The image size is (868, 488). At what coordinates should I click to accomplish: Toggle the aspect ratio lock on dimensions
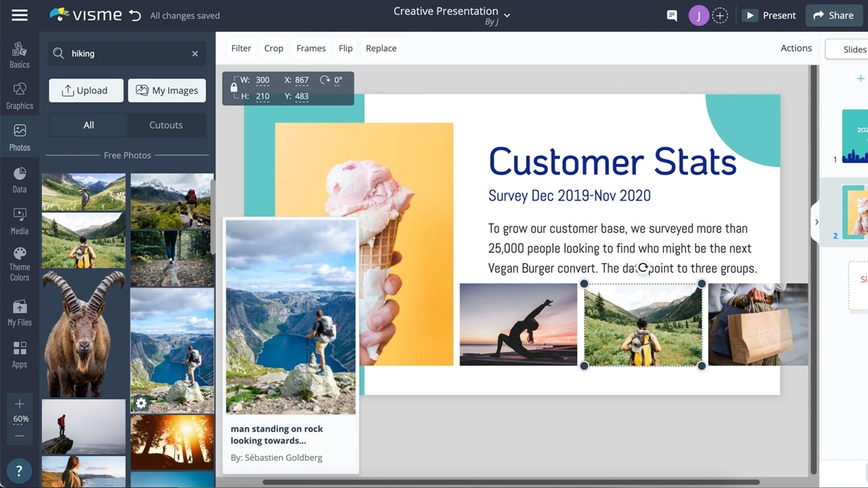(x=233, y=88)
